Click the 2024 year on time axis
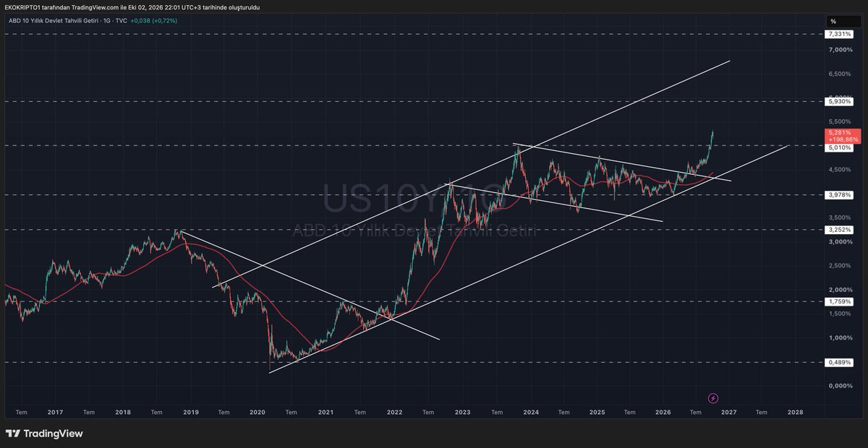 pyautogui.click(x=529, y=413)
